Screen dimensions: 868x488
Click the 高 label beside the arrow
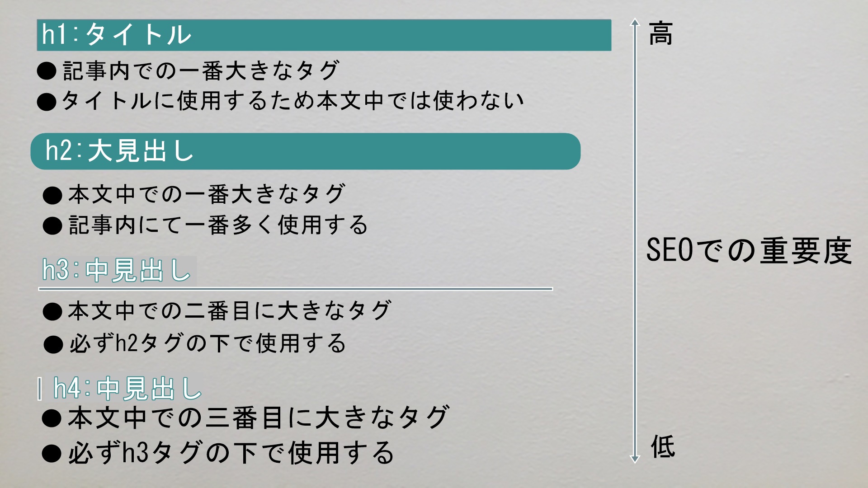(661, 33)
